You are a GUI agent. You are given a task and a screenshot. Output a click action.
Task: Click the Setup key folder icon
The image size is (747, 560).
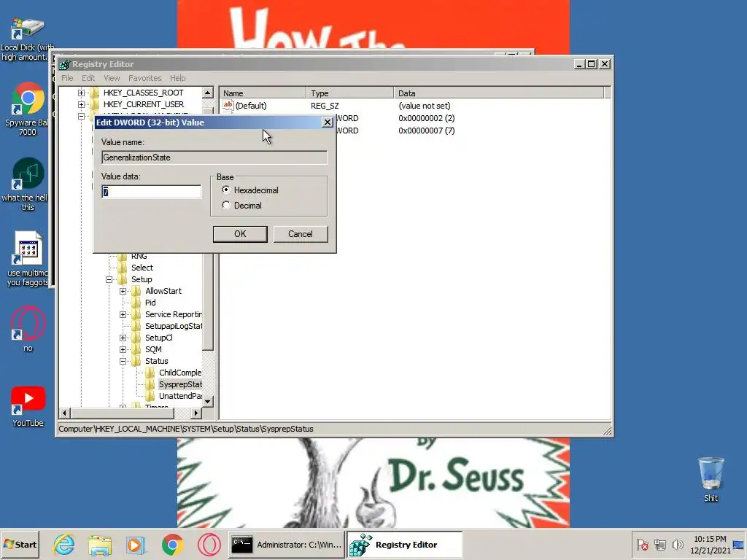[123, 279]
